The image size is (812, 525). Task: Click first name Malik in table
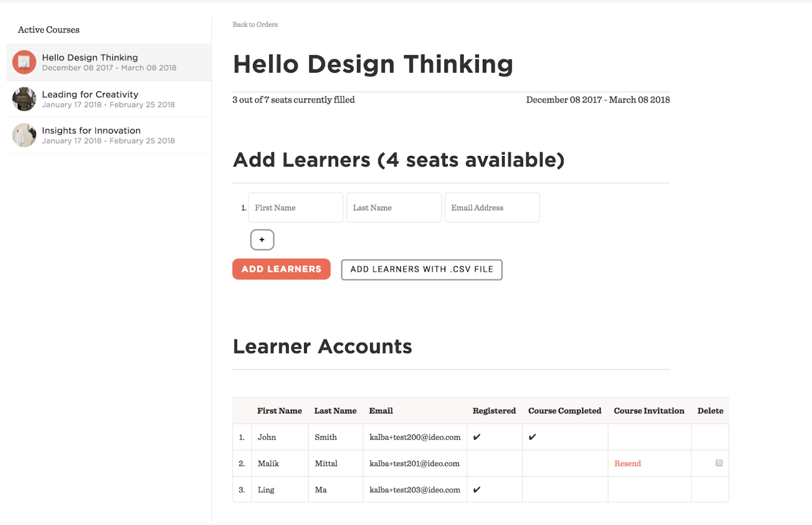pyautogui.click(x=269, y=464)
